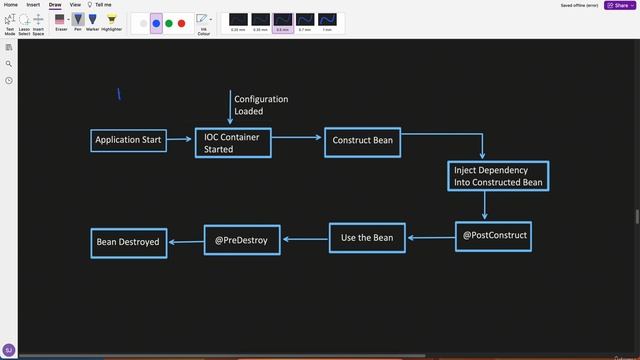Set pen thickness to 0.35 mm
The image size is (640, 360).
coord(260,22)
